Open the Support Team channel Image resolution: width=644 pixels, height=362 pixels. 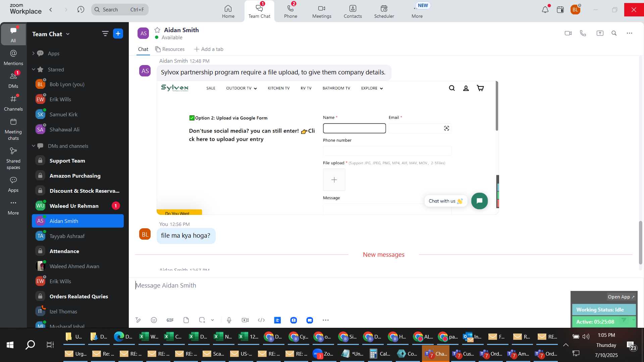pyautogui.click(x=78, y=161)
